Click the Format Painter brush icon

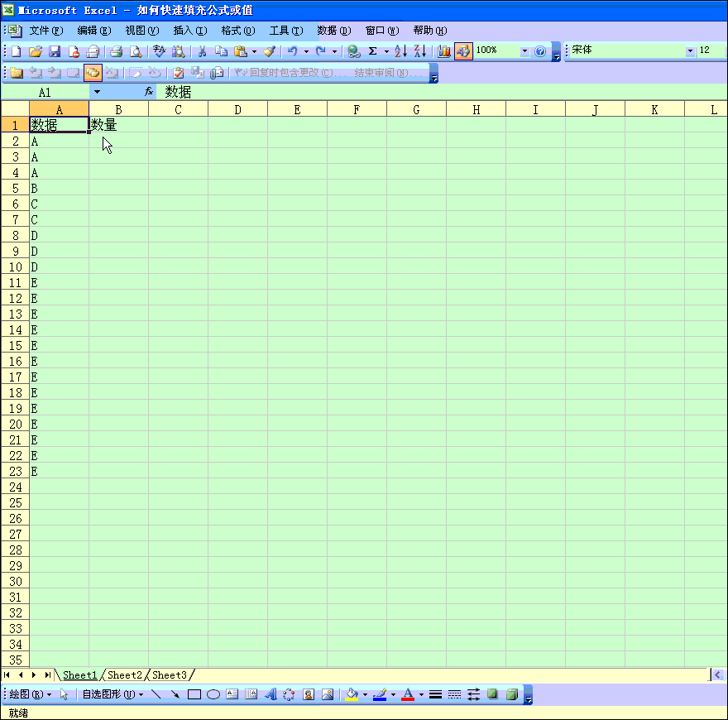click(x=269, y=51)
